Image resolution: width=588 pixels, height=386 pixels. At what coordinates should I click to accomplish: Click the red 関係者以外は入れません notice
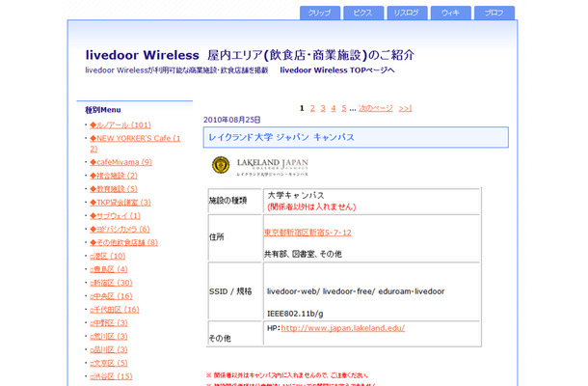pyautogui.click(x=311, y=207)
